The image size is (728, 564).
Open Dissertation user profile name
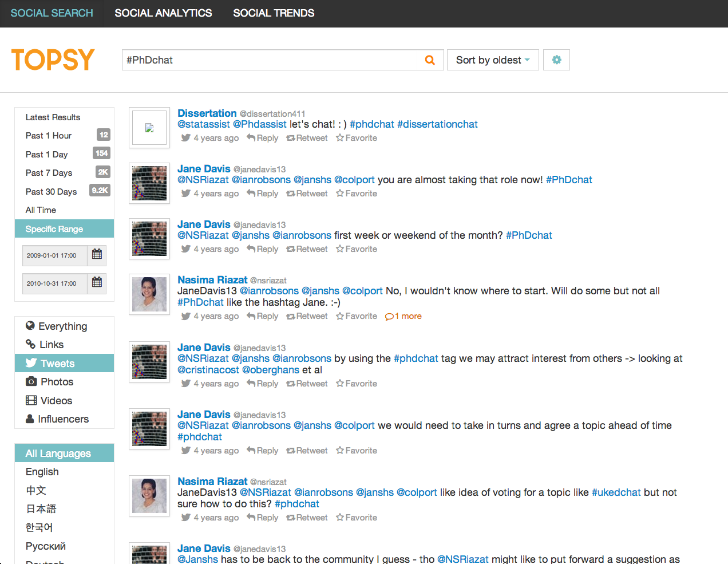(207, 113)
